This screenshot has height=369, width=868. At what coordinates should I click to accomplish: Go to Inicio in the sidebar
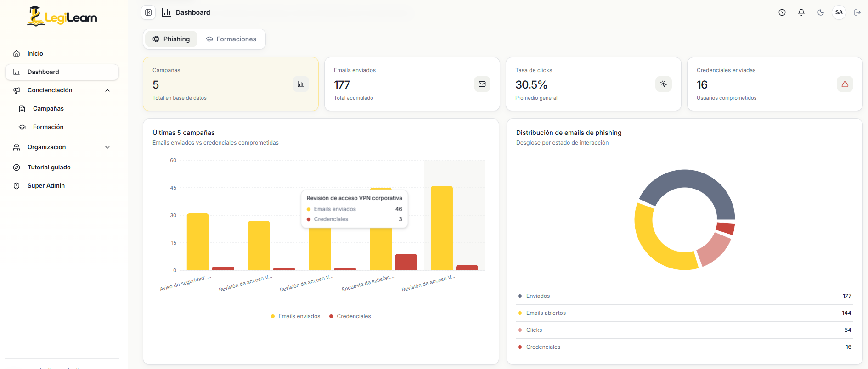click(x=62, y=54)
